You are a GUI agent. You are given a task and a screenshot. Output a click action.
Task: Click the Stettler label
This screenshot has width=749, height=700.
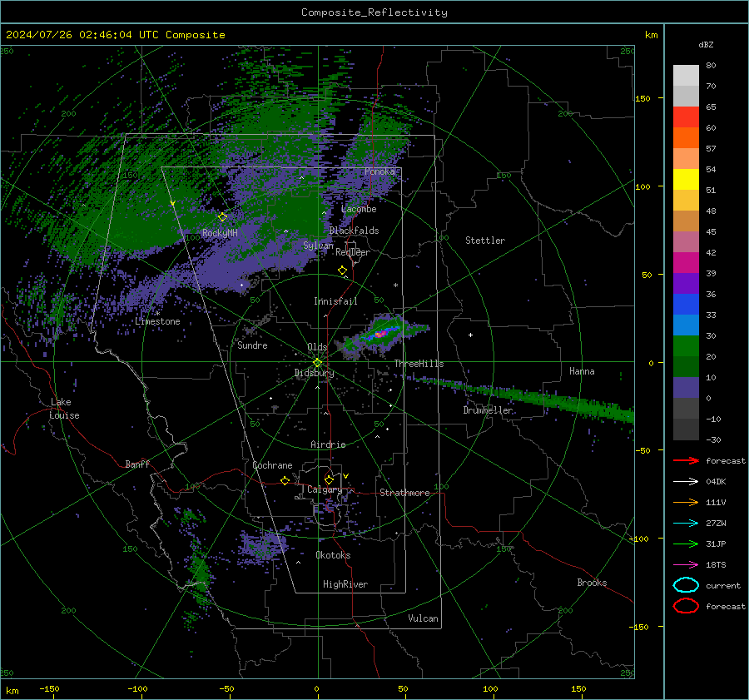(x=485, y=241)
